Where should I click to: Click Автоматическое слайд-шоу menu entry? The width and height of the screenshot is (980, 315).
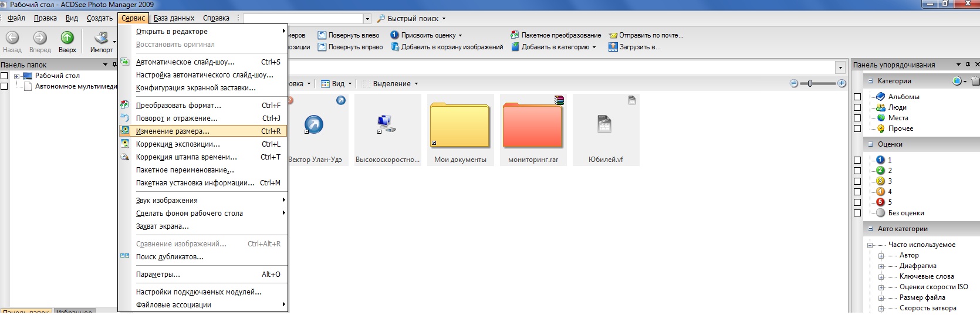pos(203,62)
